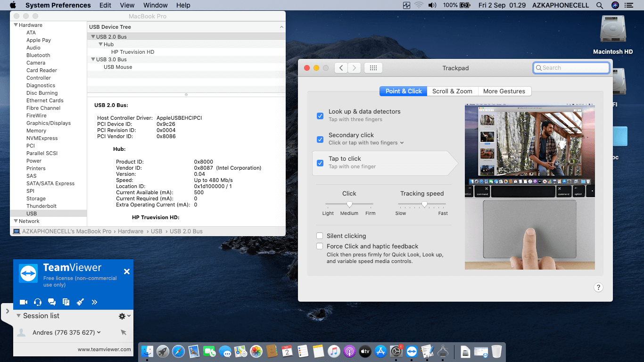Screen dimensions: 644x362
Task: Click the help question mark button
Action: [x=598, y=288]
